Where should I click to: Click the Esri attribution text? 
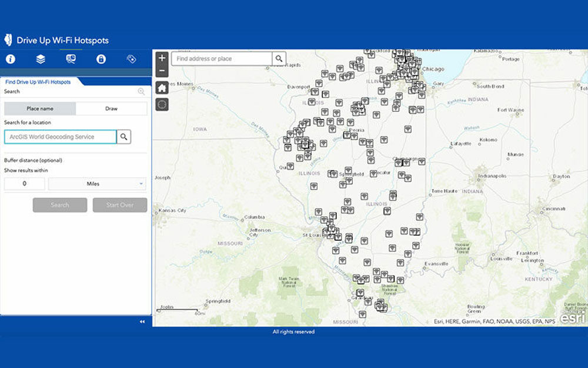point(495,321)
